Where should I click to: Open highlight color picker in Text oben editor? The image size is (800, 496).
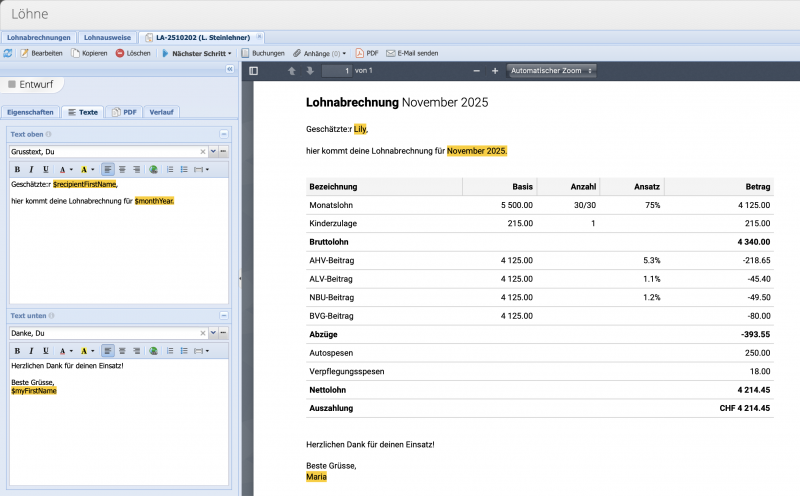[87, 169]
